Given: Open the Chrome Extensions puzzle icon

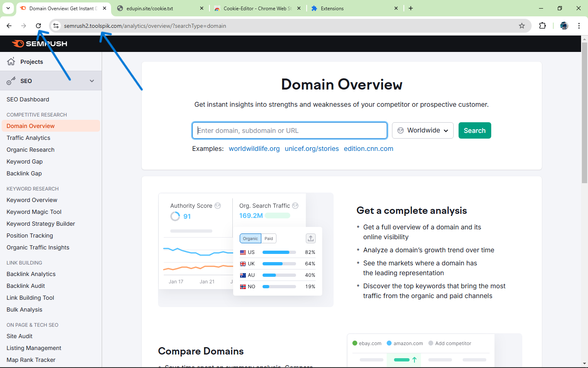Looking at the screenshot, I should pyautogui.click(x=542, y=26).
